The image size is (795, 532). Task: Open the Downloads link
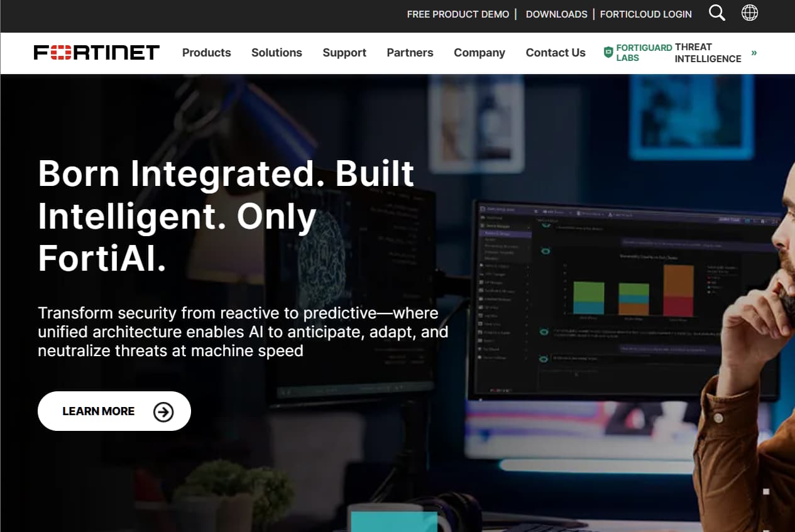(556, 14)
